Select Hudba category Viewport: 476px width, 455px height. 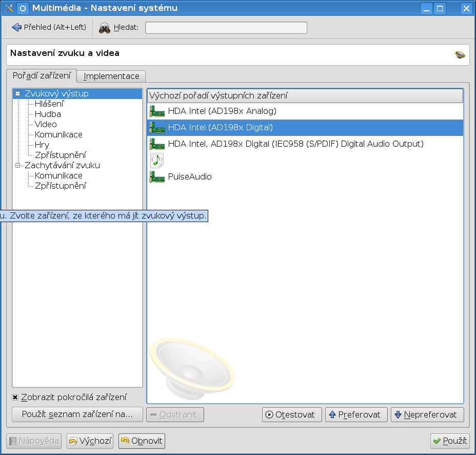[48, 114]
